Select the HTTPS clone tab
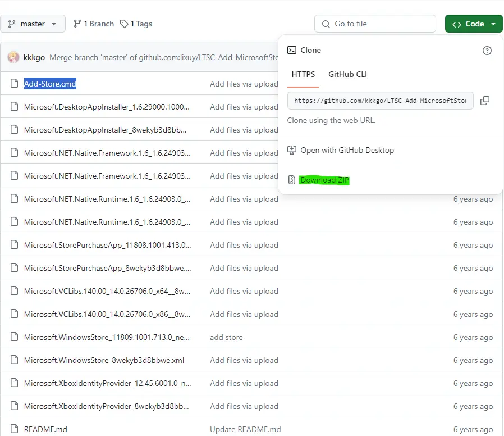This screenshot has height=436, width=504. pyautogui.click(x=303, y=74)
